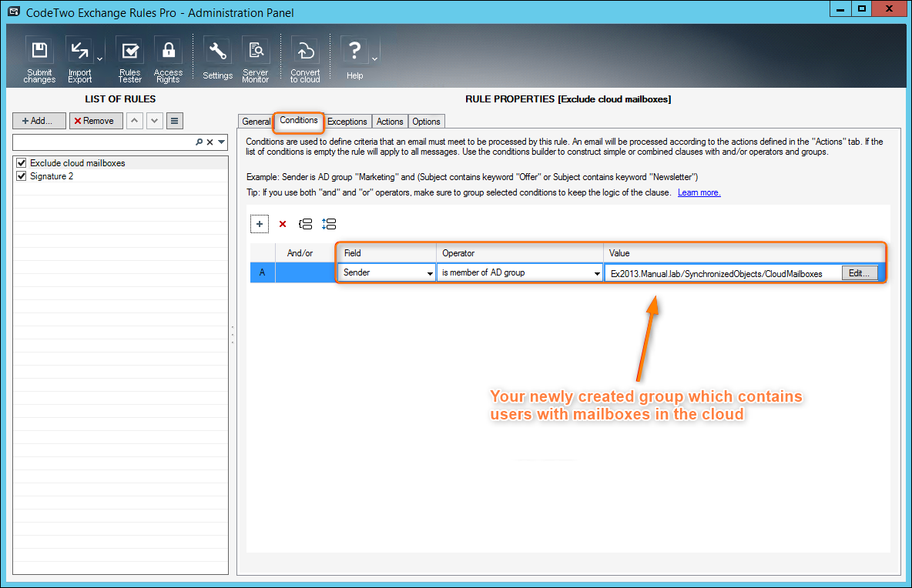912x588 pixels.
Task: Remove the selected rule
Action: (96, 121)
